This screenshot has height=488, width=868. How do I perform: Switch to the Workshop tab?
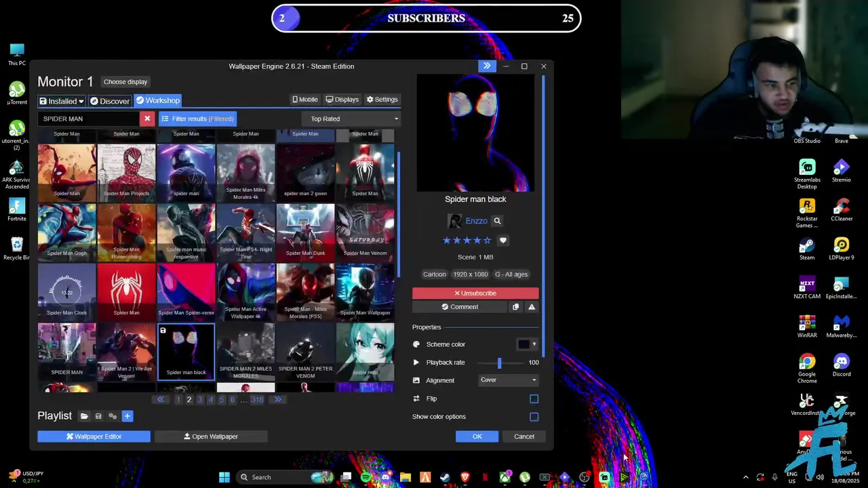tap(157, 100)
